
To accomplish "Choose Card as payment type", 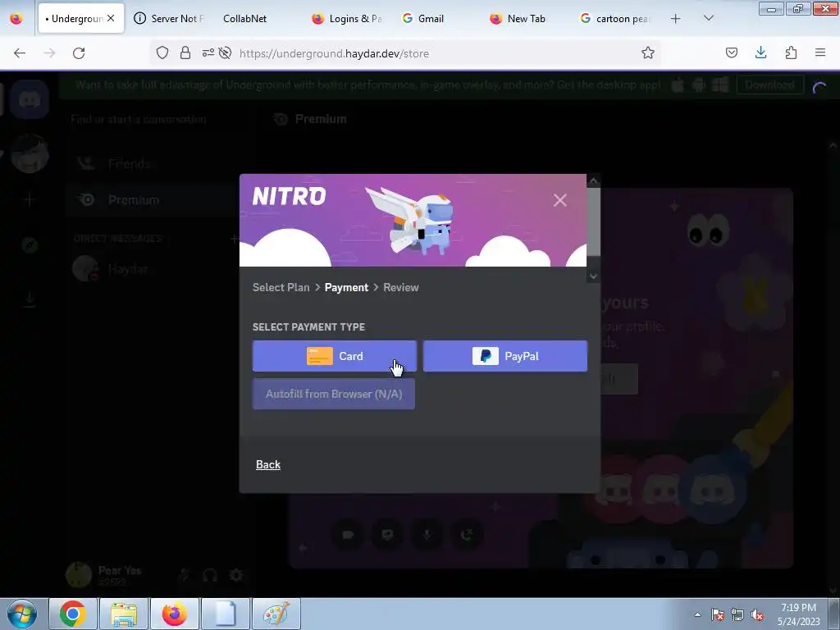I will point(335,356).
